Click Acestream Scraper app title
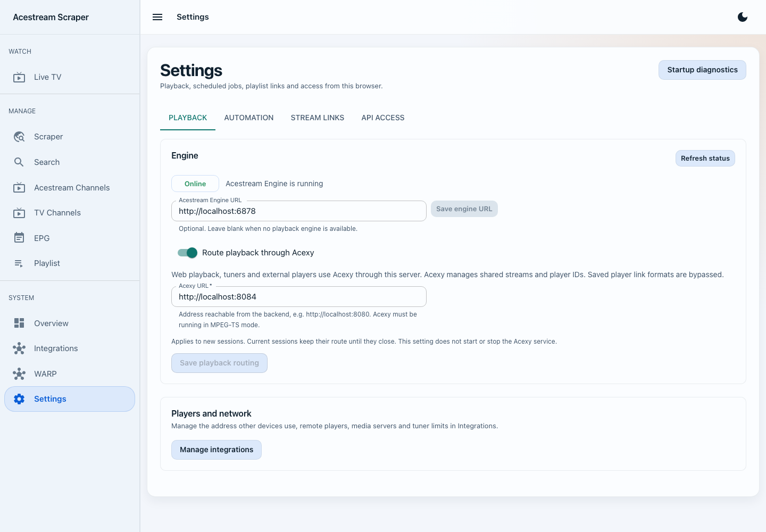The height and width of the screenshot is (532, 766). pyautogui.click(x=51, y=17)
